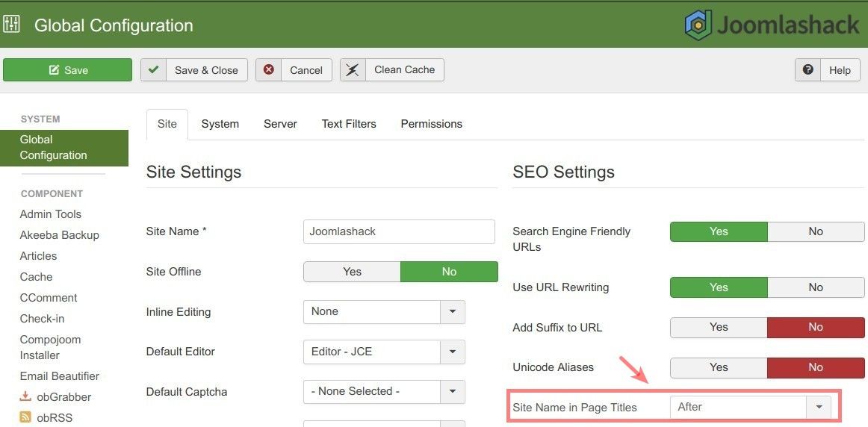Screen dimensions: 868x427
Task: Click the SEO Settings heading
Action: 563,172
